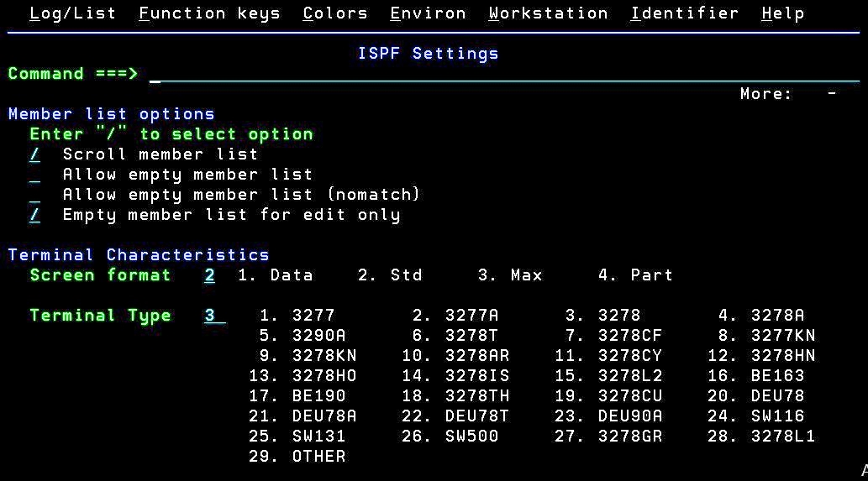Open the Colors menu
The width and height of the screenshot is (868, 481).
(335, 13)
